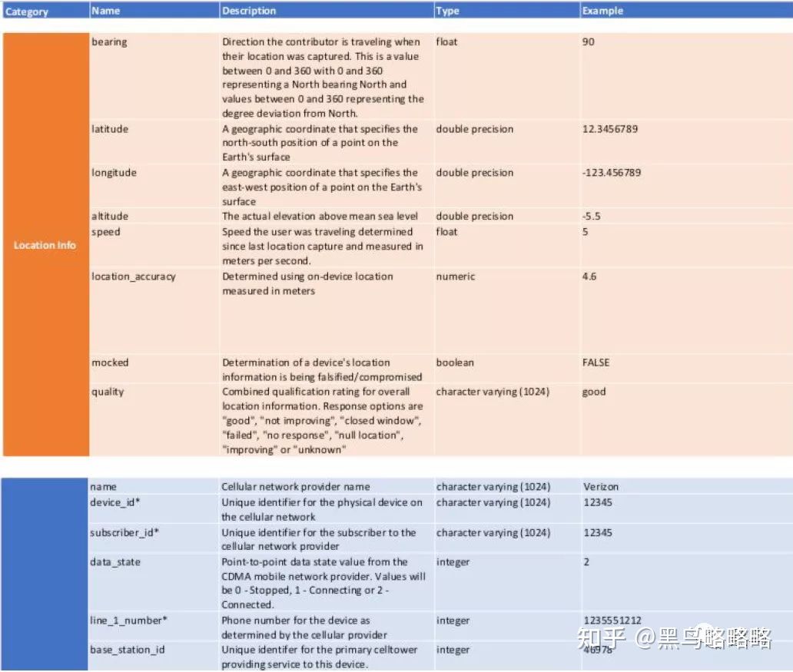Image resolution: width=793 pixels, height=672 pixels.
Task: Select the quality name cell
Action: (108, 392)
